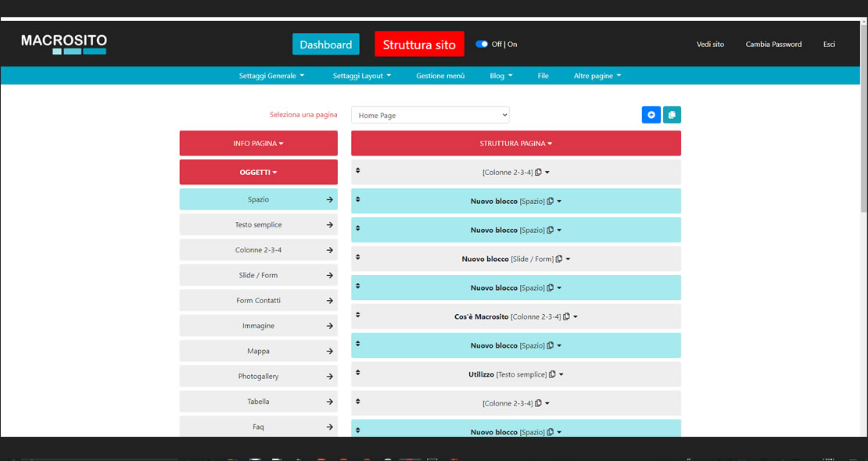
Task: Click copy icon on Utilizzo block
Action: [x=552, y=375]
